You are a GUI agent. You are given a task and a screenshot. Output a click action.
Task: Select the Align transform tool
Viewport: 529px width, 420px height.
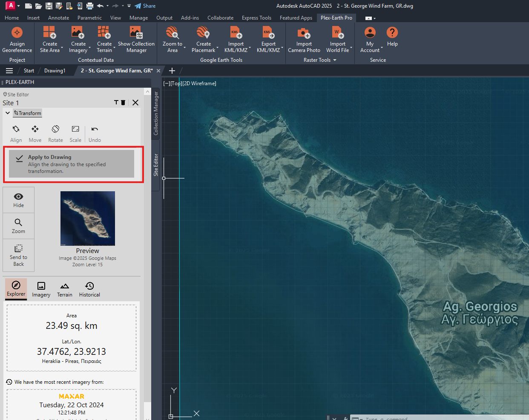(16, 134)
